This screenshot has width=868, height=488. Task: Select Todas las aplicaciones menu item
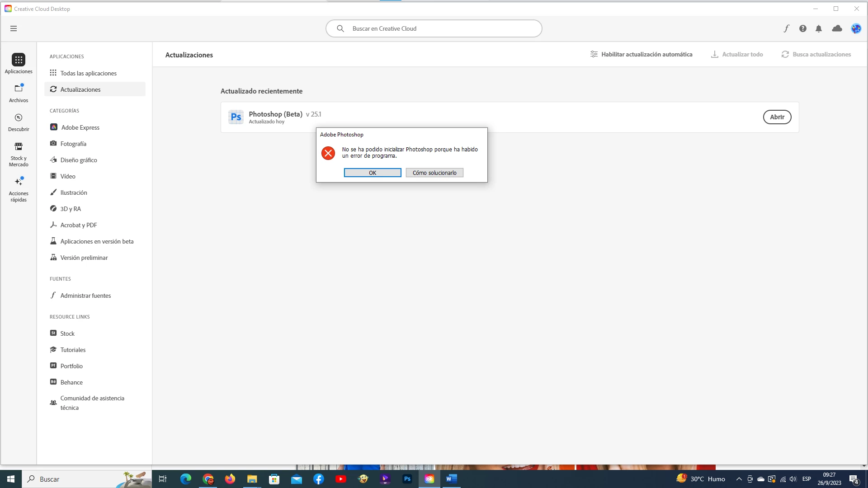click(88, 73)
